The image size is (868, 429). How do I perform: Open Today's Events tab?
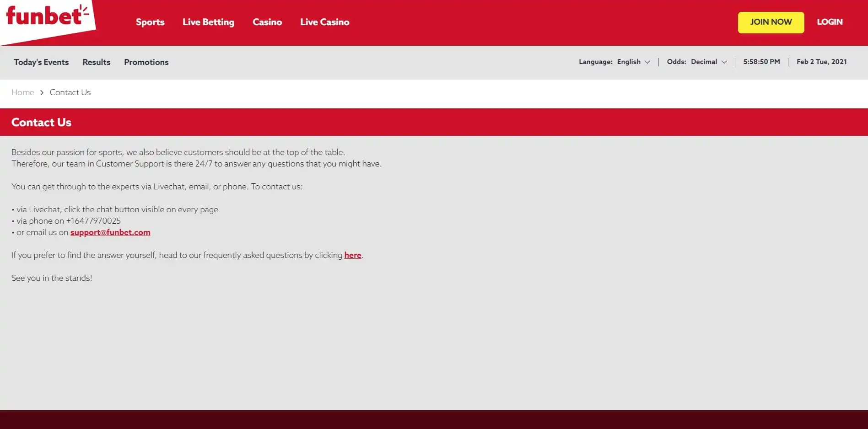(41, 62)
